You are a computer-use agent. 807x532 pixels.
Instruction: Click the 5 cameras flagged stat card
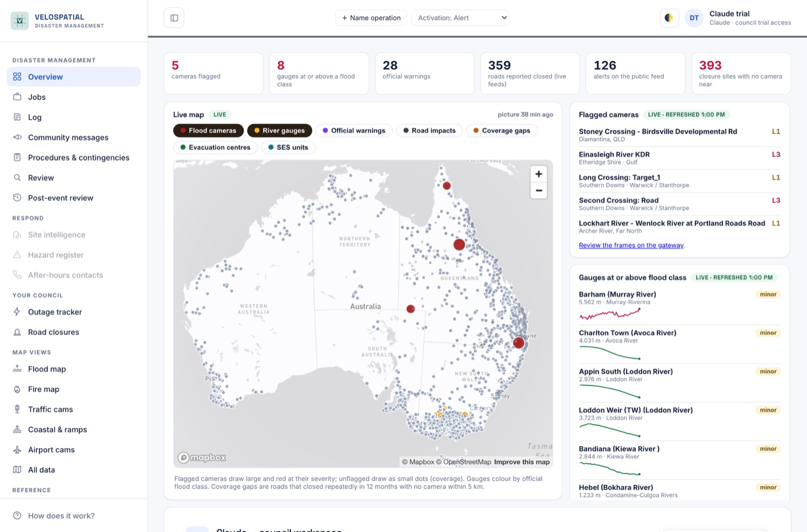pyautogui.click(x=213, y=74)
